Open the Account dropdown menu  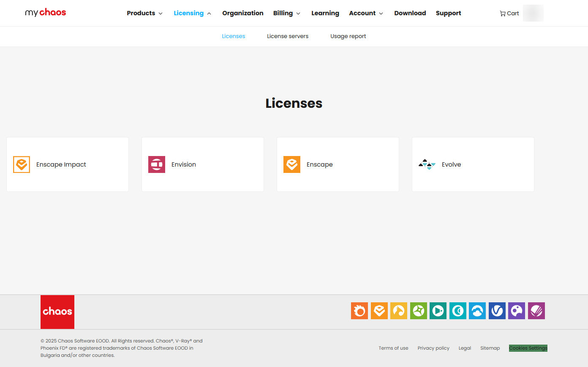[366, 13]
